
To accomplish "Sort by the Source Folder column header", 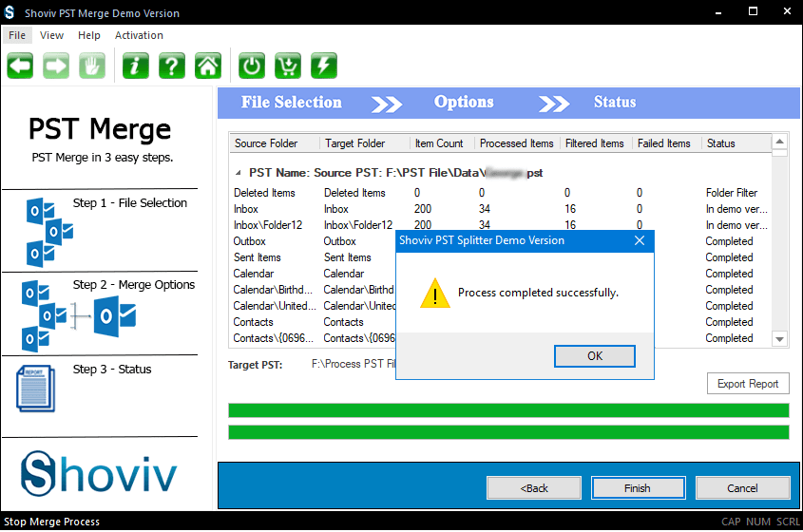I will point(275,143).
